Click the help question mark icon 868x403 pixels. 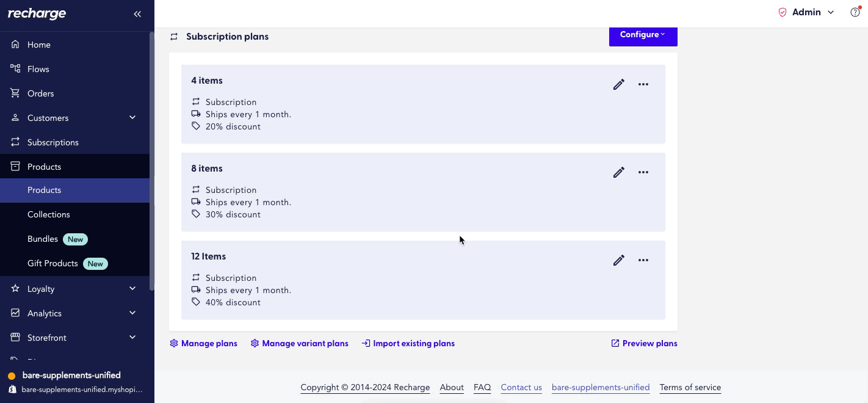click(x=855, y=12)
